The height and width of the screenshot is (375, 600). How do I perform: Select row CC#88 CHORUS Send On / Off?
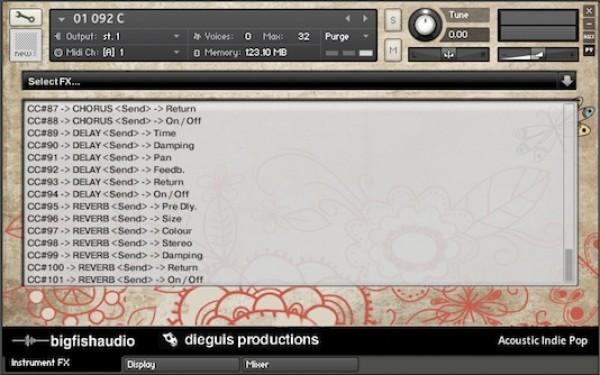pos(114,121)
